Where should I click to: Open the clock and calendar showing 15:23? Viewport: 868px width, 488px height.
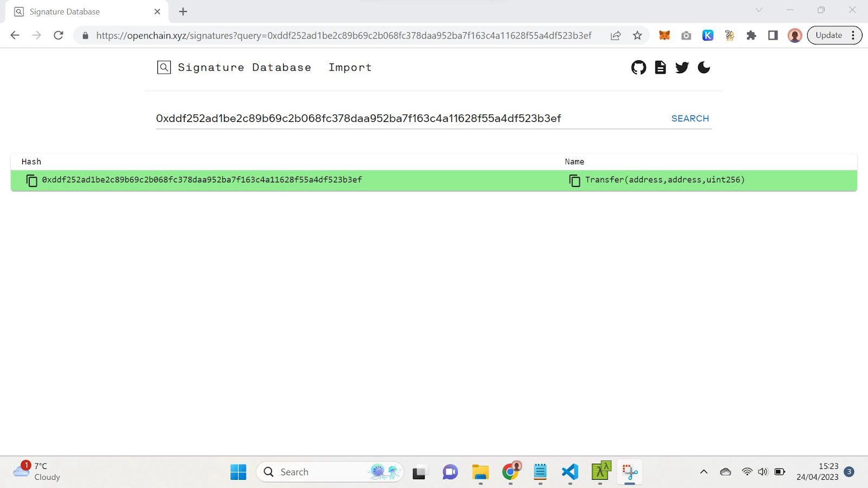[818, 472]
